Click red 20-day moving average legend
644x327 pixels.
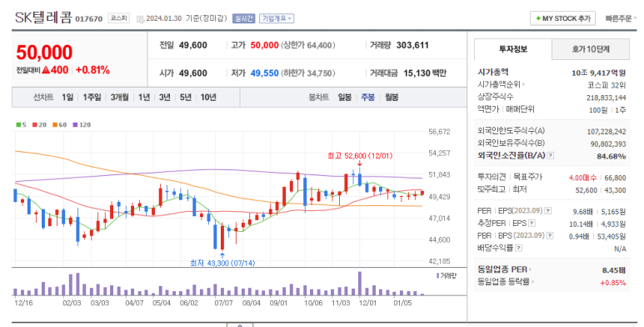[x=39, y=124]
